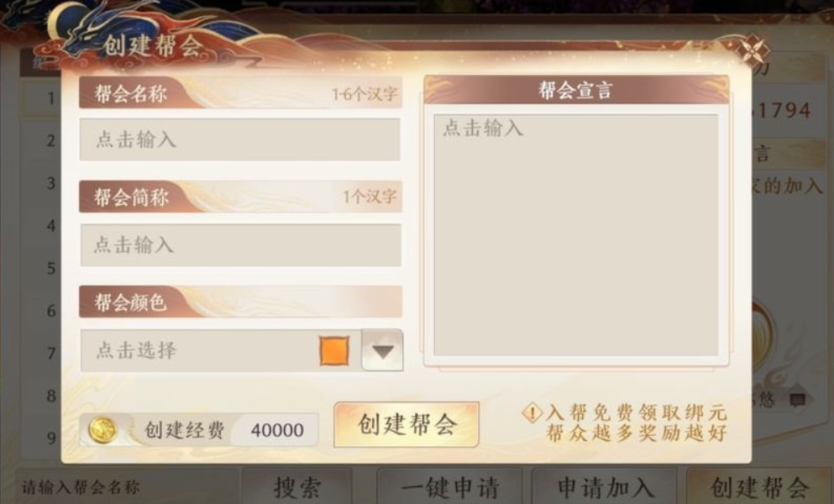Click the large 创建帮会 button in the dialog
This screenshot has height=504, width=834.
tap(407, 425)
